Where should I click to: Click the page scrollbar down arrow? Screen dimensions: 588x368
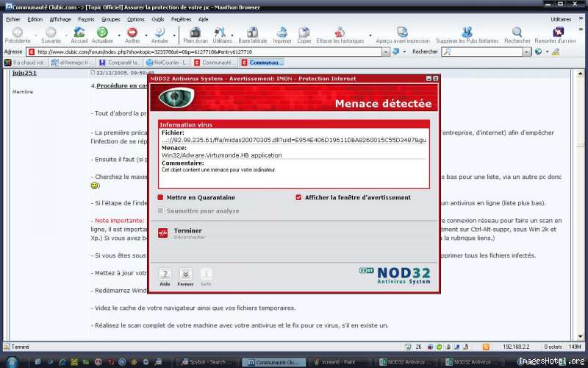click(580, 336)
